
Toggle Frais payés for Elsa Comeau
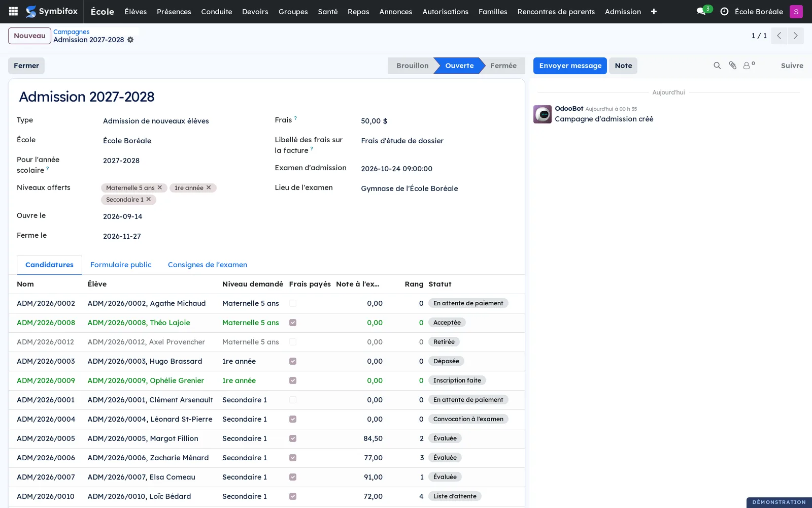tap(293, 477)
